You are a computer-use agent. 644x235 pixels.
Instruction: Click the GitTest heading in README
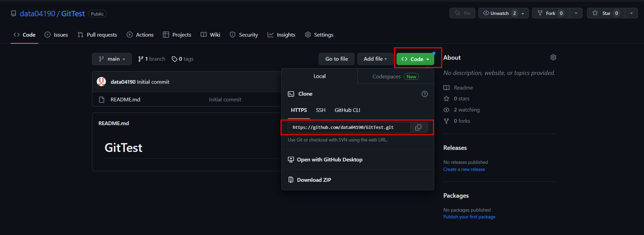click(124, 148)
